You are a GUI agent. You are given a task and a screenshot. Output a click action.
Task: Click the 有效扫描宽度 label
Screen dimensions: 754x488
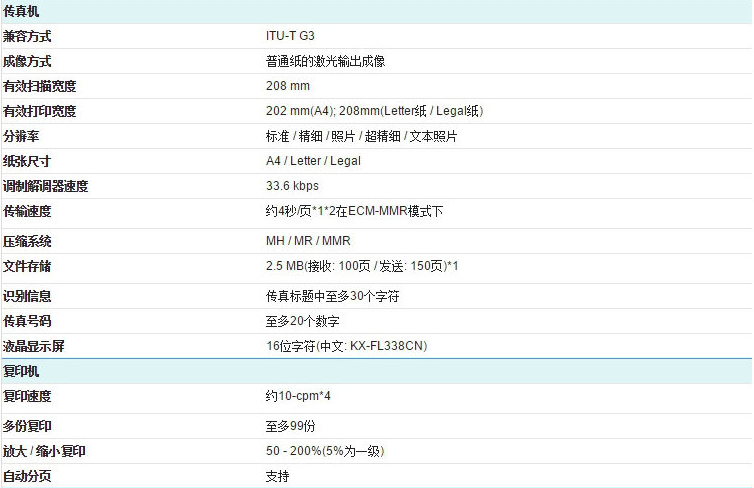coord(40,86)
